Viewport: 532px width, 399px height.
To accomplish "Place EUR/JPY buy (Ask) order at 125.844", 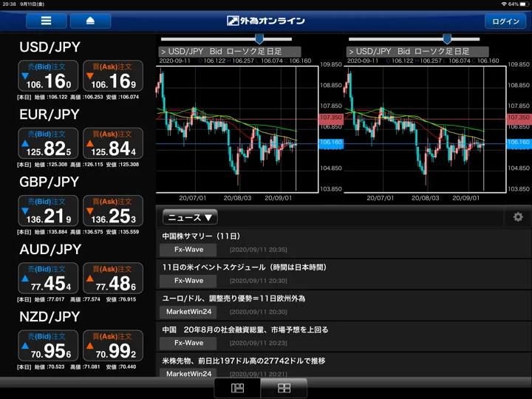I will click(113, 143).
